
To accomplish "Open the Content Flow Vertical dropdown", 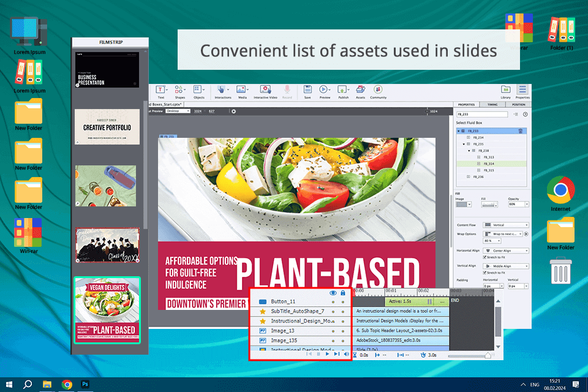I will (506, 225).
